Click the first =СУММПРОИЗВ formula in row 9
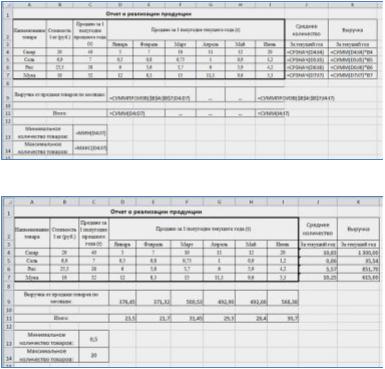385x369 pixels. point(152,94)
